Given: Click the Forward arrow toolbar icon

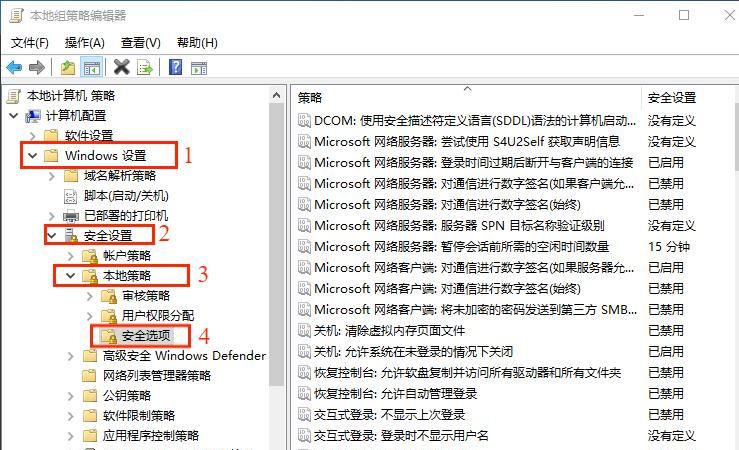Looking at the screenshot, I should click(x=37, y=68).
